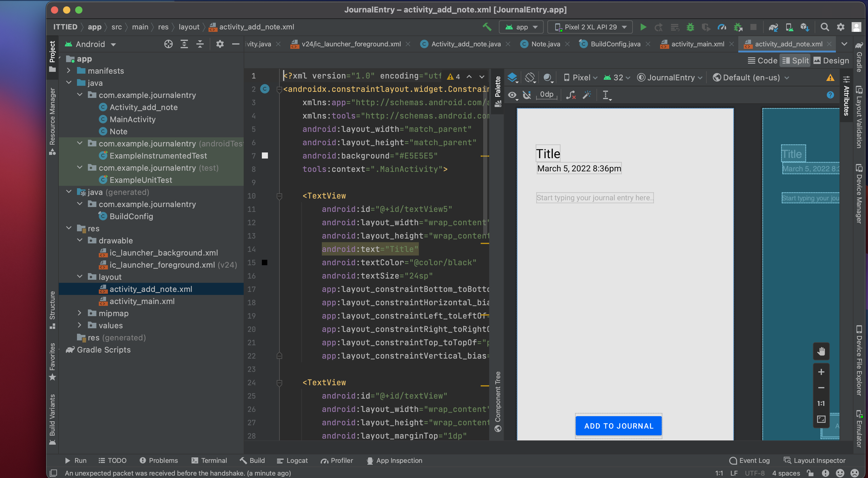Viewport: 868px width, 478px height.
Task: Run the app with green play button
Action: pyautogui.click(x=643, y=27)
